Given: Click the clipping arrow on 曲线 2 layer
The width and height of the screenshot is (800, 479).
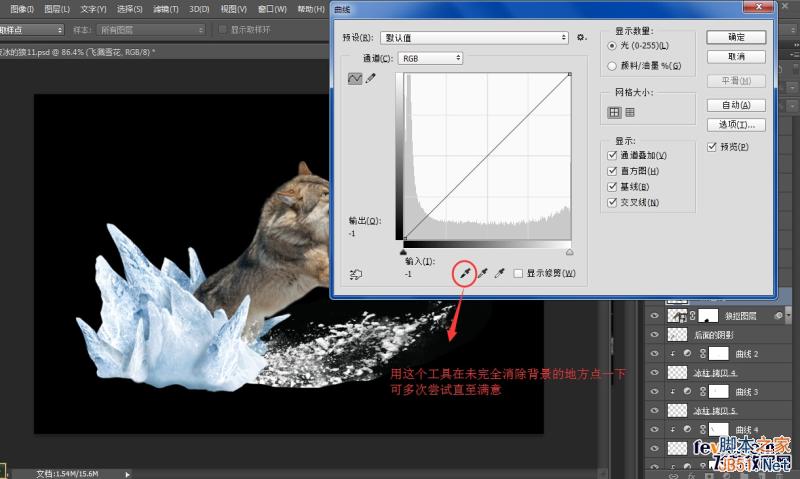Looking at the screenshot, I should (x=672, y=354).
